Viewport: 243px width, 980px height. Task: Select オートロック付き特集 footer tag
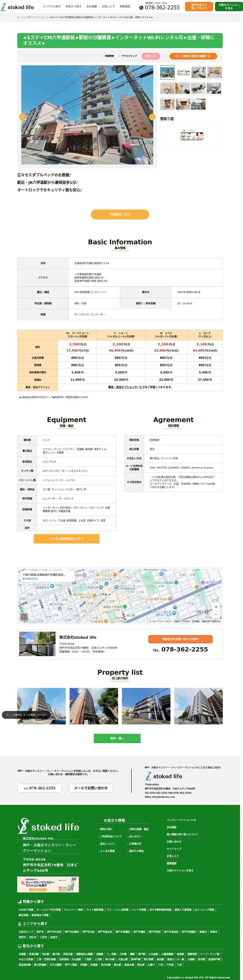49,910
